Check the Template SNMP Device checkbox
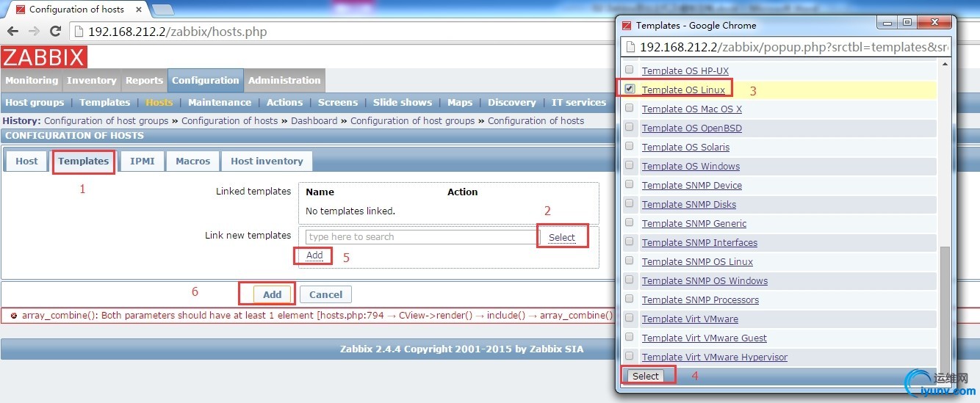This screenshot has height=403, width=980. coord(629,184)
